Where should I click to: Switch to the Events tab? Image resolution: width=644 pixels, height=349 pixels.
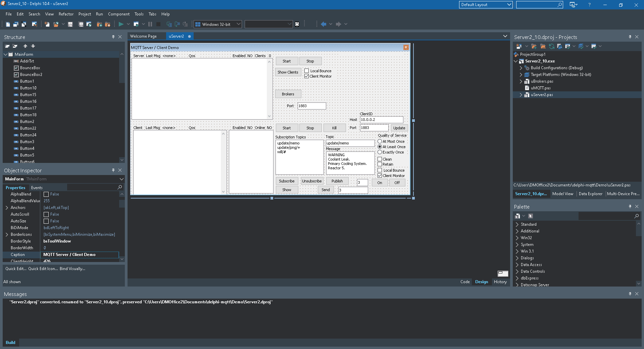click(37, 188)
